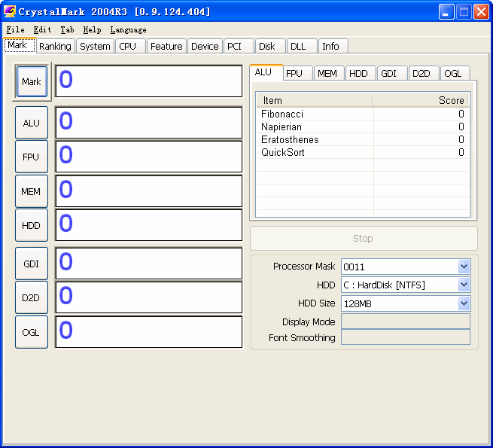Viewport: 493px width, 448px height.
Task: Start the FPU benchmark button
Action: pos(32,157)
